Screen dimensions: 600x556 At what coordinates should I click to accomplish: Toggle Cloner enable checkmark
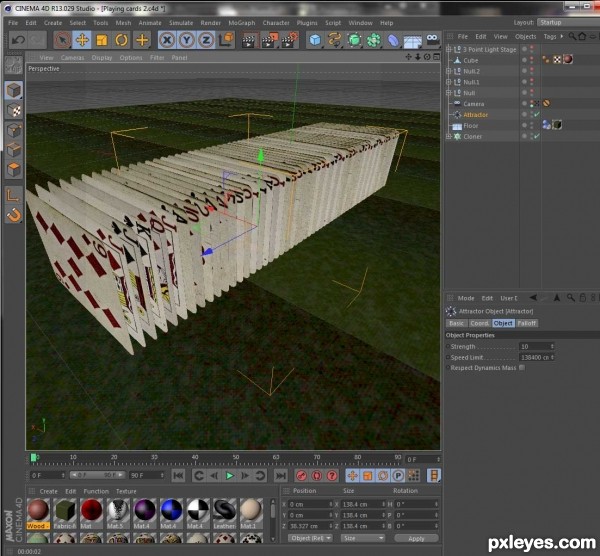point(536,136)
